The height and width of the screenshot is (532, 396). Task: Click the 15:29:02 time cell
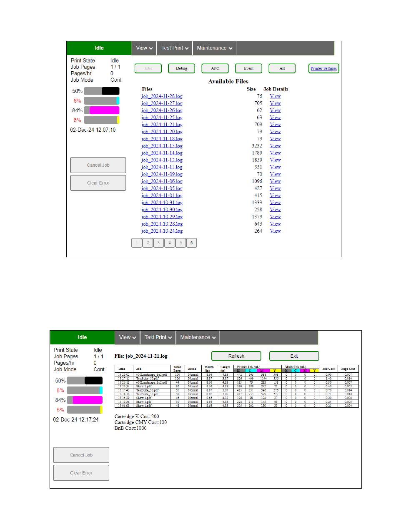point(124,375)
